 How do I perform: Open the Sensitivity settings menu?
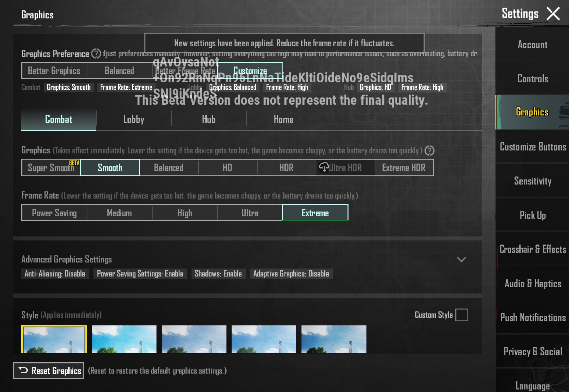click(x=532, y=181)
